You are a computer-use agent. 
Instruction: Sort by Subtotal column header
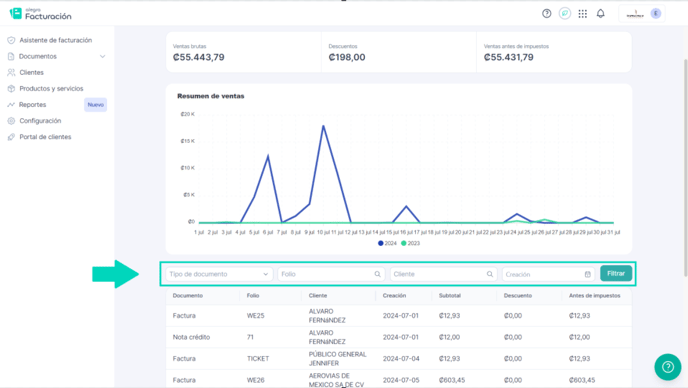click(x=450, y=295)
